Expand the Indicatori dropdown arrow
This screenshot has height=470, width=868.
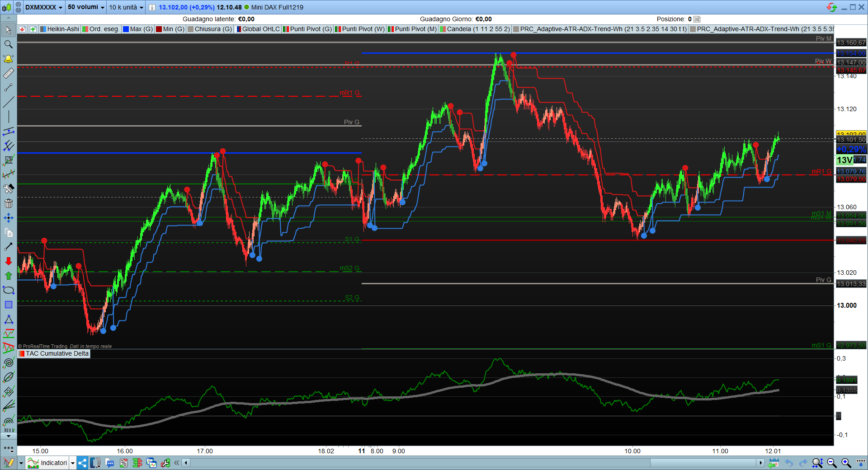tap(72, 463)
